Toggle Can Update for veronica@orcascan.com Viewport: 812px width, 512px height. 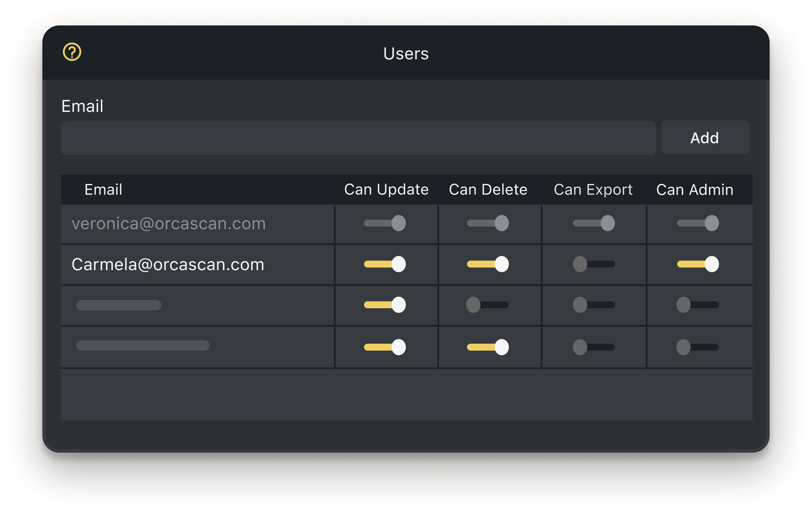[x=386, y=223]
